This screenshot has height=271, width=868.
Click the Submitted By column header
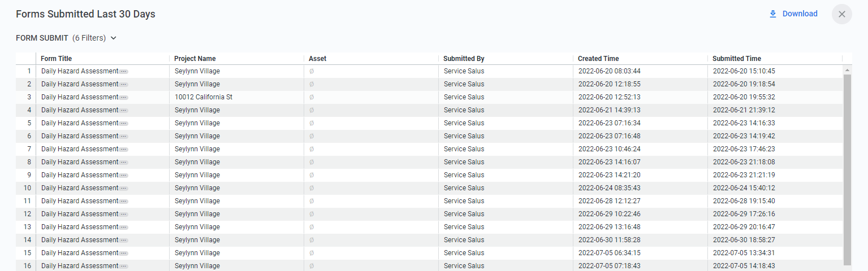464,59
